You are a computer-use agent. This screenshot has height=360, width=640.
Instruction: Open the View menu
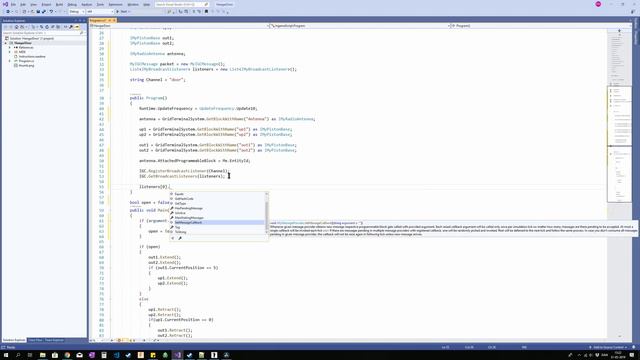click(x=33, y=4)
